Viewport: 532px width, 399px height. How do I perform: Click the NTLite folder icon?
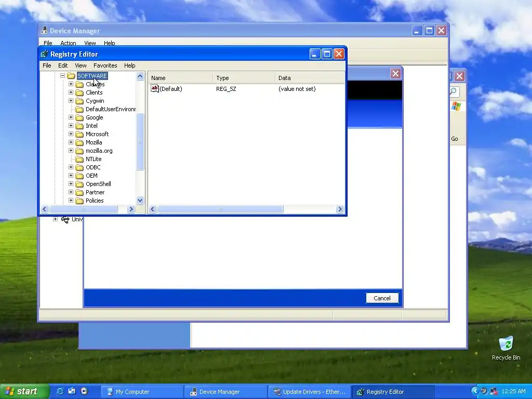pyautogui.click(x=79, y=159)
